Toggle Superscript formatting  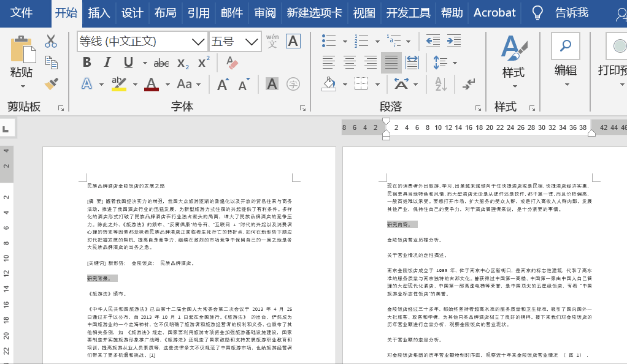point(204,62)
